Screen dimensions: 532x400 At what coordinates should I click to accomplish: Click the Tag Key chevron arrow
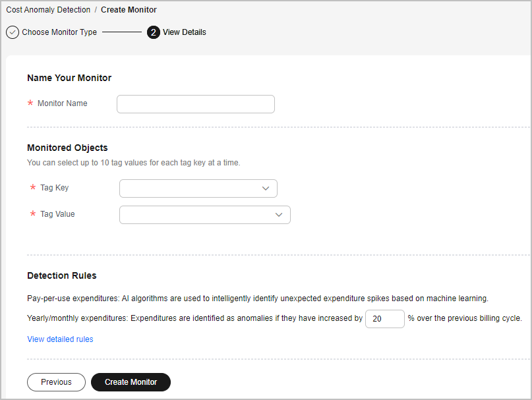click(x=266, y=188)
